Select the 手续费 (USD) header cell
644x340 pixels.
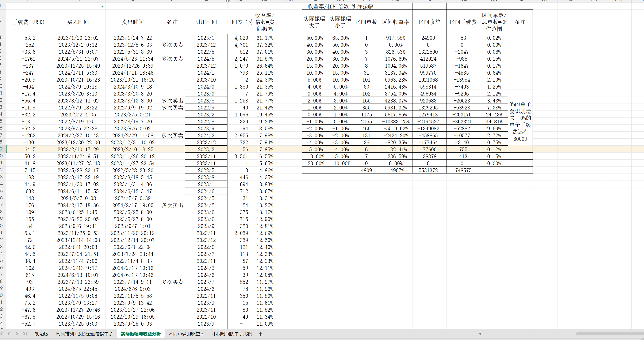coord(28,22)
